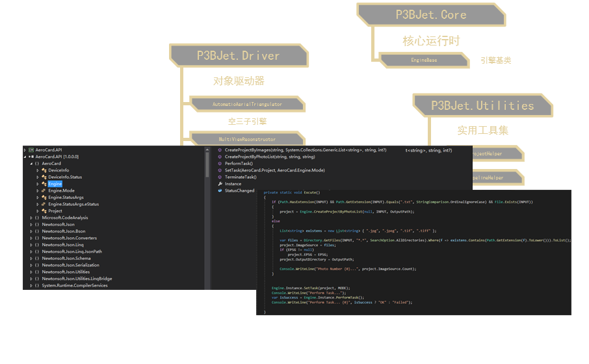Image resolution: width=589 pixels, height=364 pixels.
Task: Click the class icon beside Engine.StatusArgs
Action: click(x=44, y=197)
